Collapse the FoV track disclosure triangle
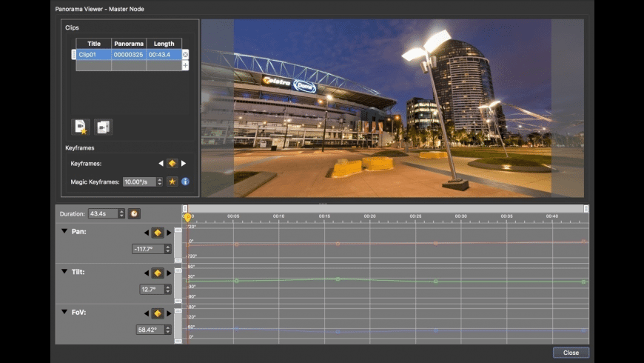Viewport: 644px width, 363px height. [64, 313]
